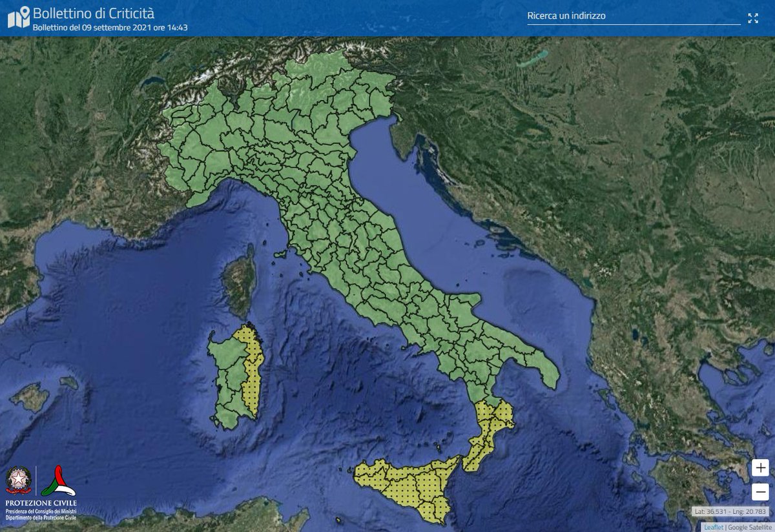This screenshot has width=775, height=532.
Task: Open the Leaflet attribution link
Action: point(713,527)
